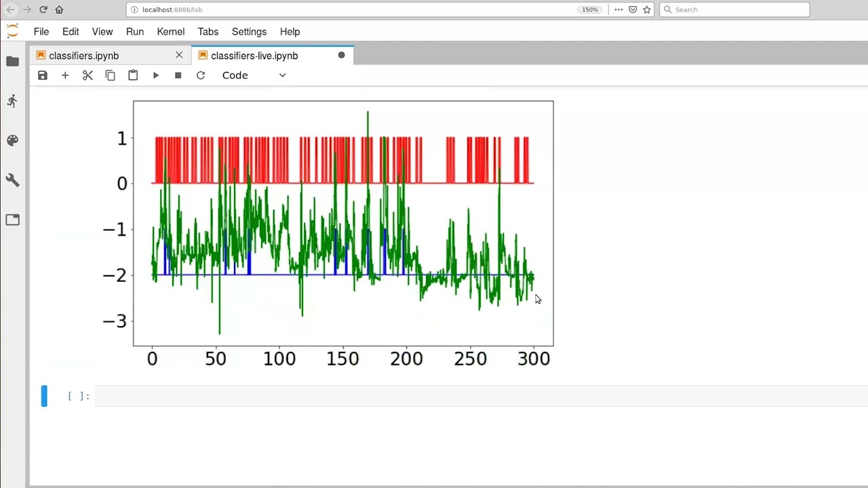This screenshot has width=868, height=488.
Task: Click the plot output image
Action: 327,234
